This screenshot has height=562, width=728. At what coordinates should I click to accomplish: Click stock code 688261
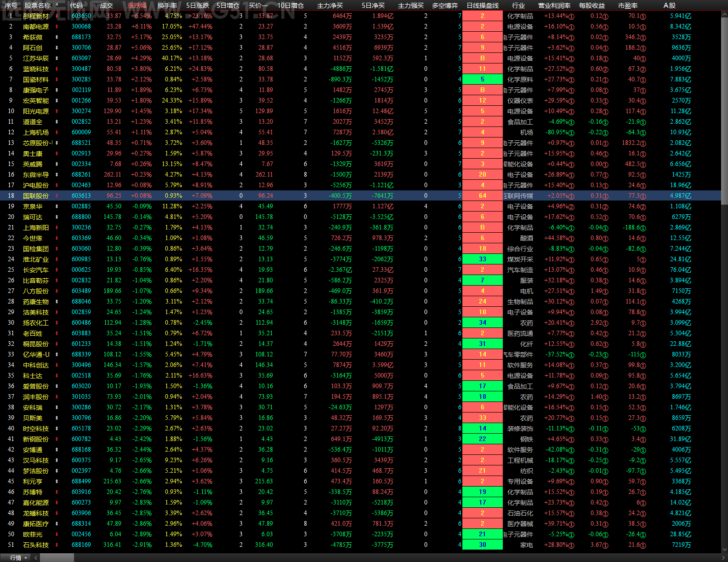(81, 175)
